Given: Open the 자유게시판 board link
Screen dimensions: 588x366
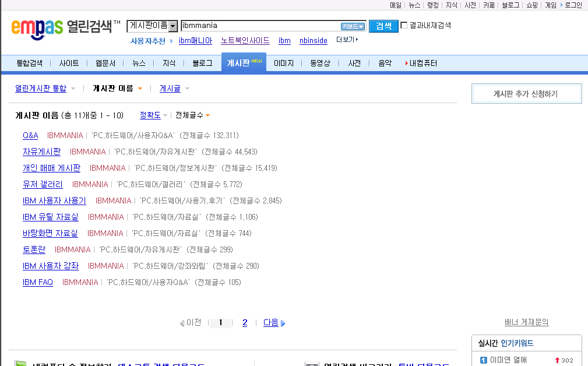Looking at the screenshot, I should (41, 152).
